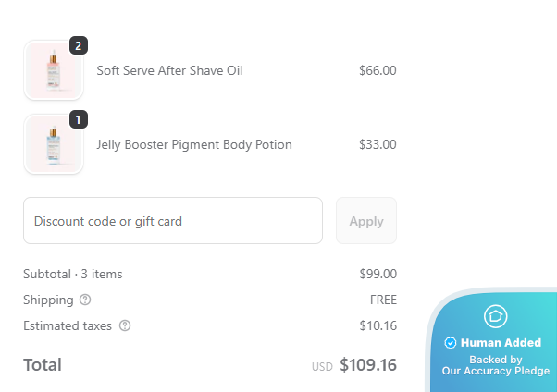Open Jelly Booster Pigment Body Potion thumbnail
The height and width of the screenshot is (392, 557).
pyautogui.click(x=53, y=144)
